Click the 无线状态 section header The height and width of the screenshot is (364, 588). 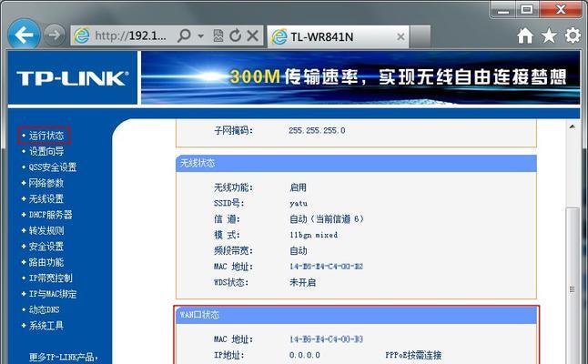[356, 163]
